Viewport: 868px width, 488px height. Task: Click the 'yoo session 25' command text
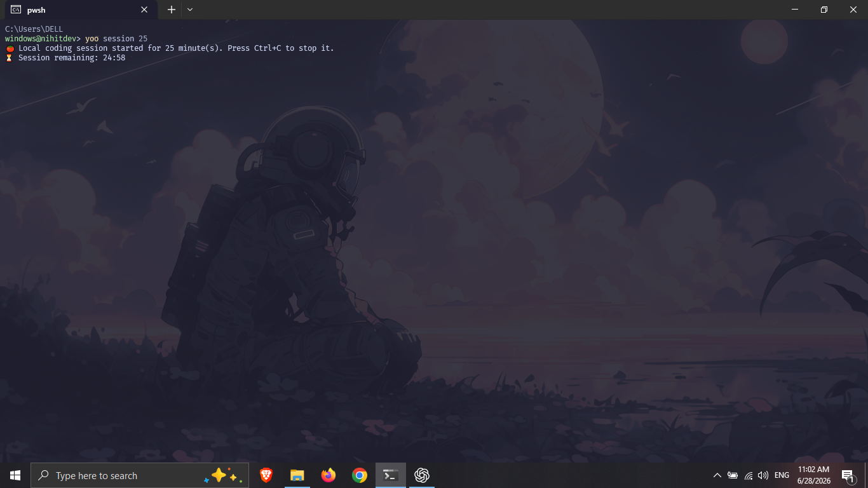coord(116,39)
